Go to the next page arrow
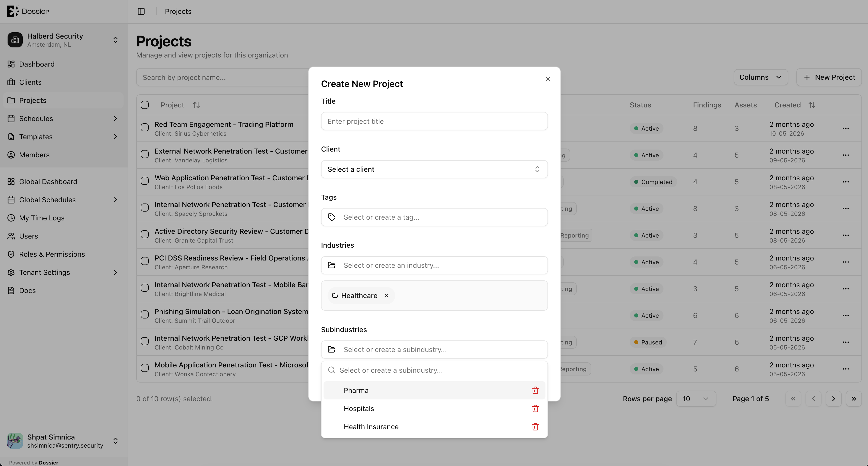Image resolution: width=868 pixels, height=466 pixels. point(834,399)
